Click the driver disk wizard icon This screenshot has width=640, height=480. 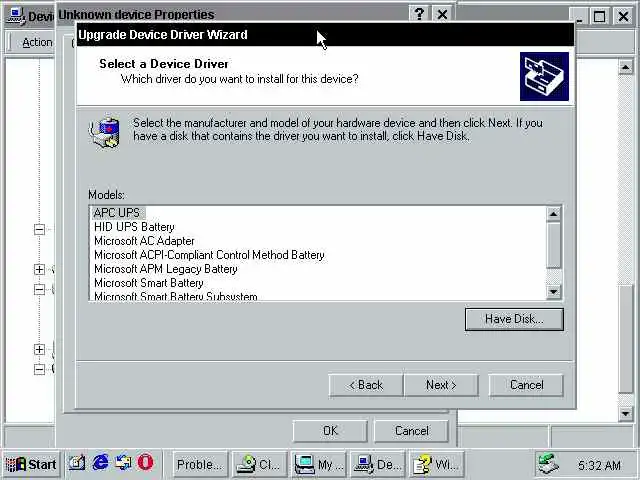point(104,132)
